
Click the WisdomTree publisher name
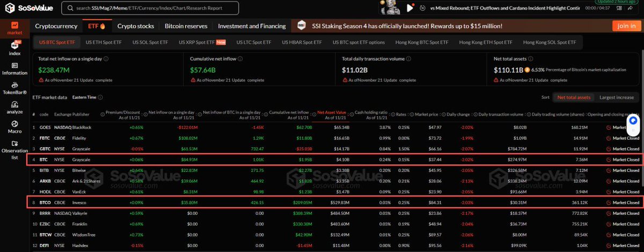84,235
